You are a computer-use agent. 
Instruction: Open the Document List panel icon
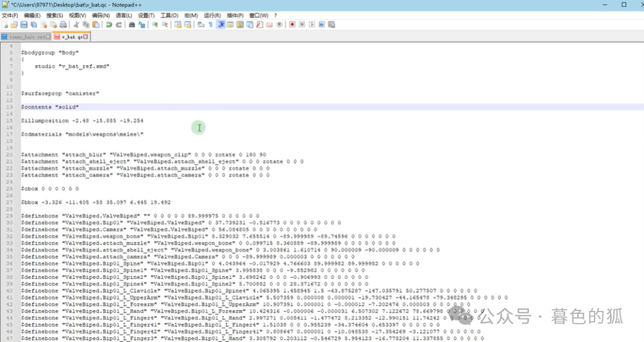250,24
